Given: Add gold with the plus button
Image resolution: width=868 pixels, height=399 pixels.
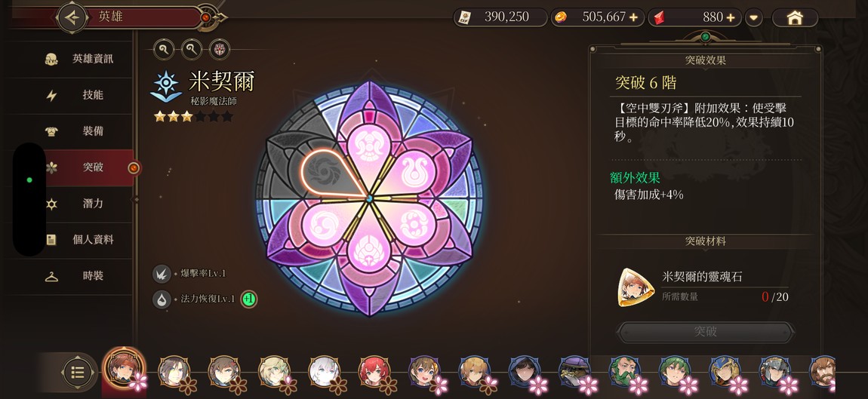Looking at the screenshot, I should point(634,17).
